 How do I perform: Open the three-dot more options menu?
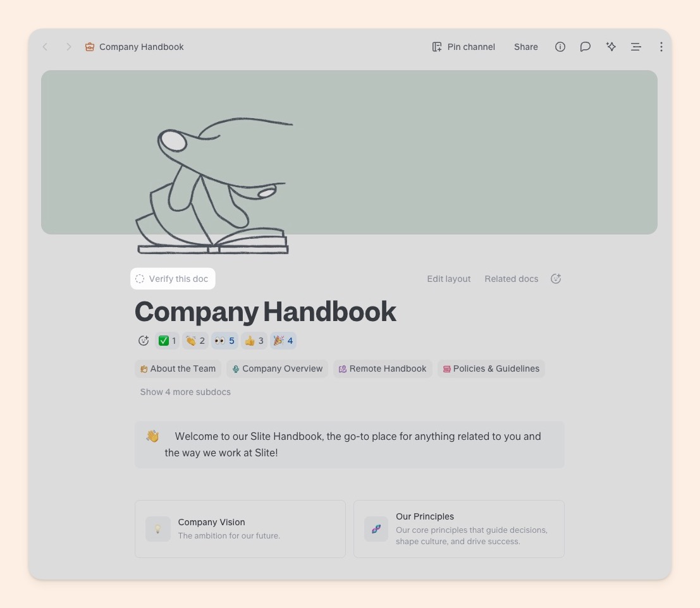tap(661, 47)
